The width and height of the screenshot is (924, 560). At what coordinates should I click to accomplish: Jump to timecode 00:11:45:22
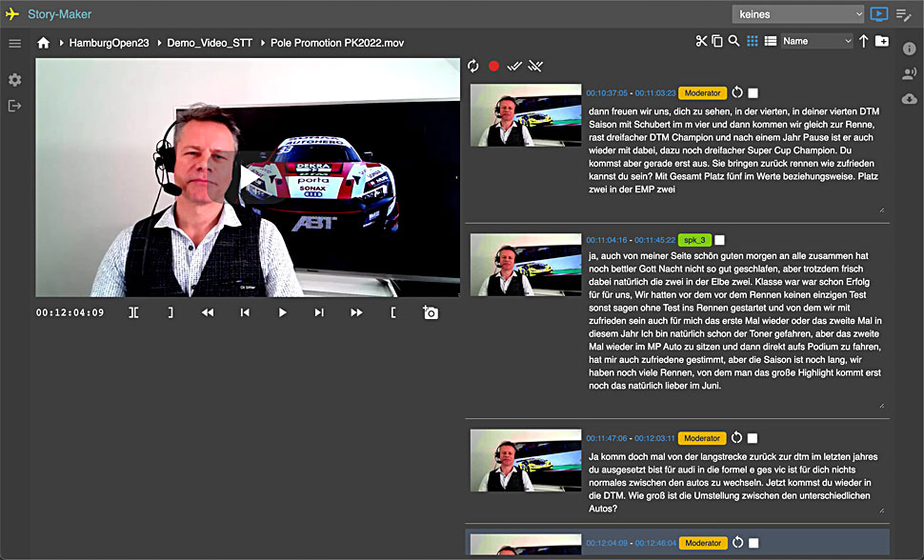click(654, 240)
